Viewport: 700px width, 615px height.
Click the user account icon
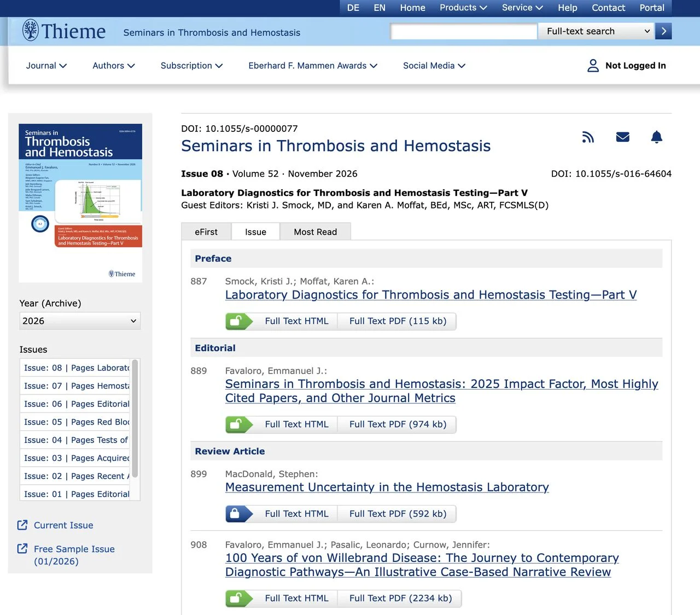[x=593, y=66]
